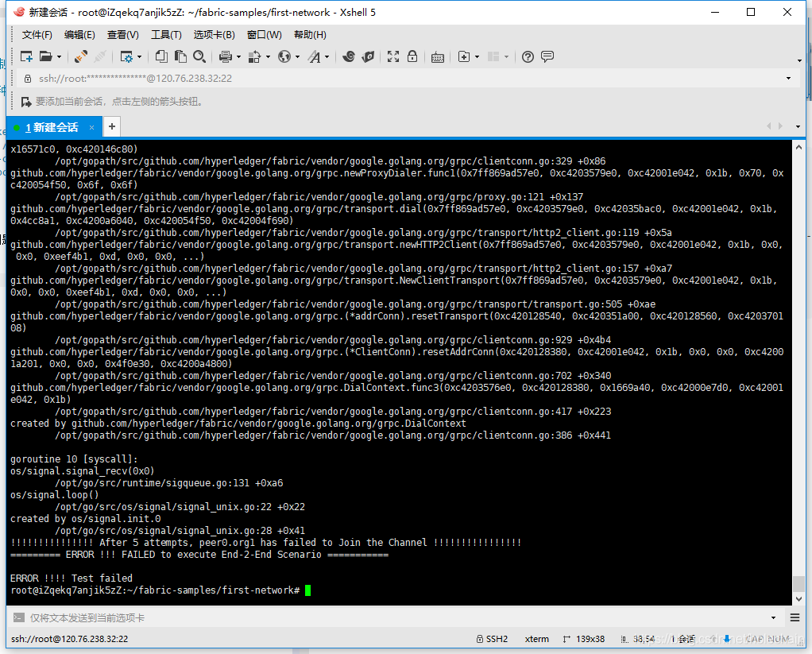Expand the globe encoding dropdown arrow

pos(297,56)
